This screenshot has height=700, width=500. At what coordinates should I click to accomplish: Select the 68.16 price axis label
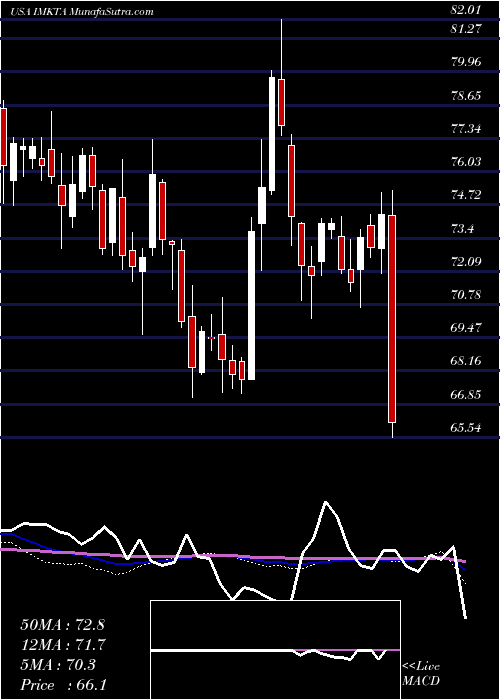[467, 361]
